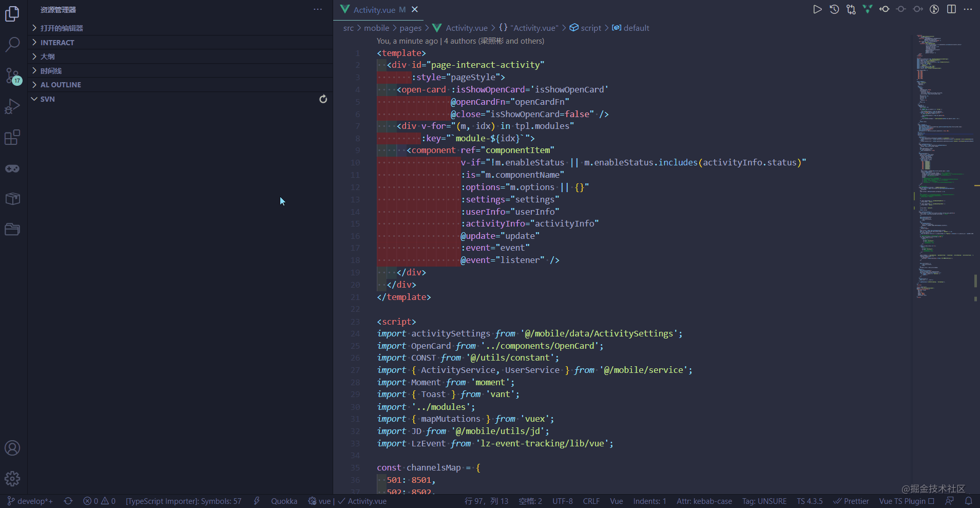The width and height of the screenshot is (980, 508).
Task: Click mobile in the breadcrumb
Action: point(376,28)
